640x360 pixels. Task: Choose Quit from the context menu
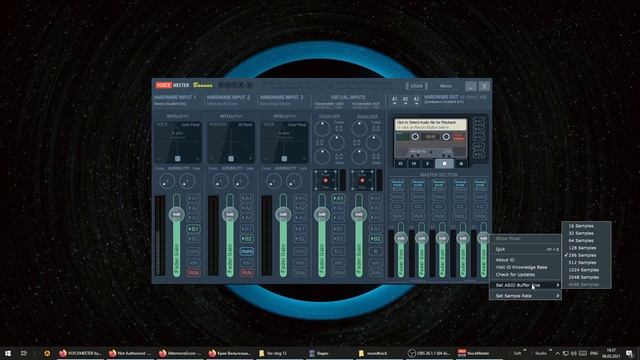(x=525, y=249)
